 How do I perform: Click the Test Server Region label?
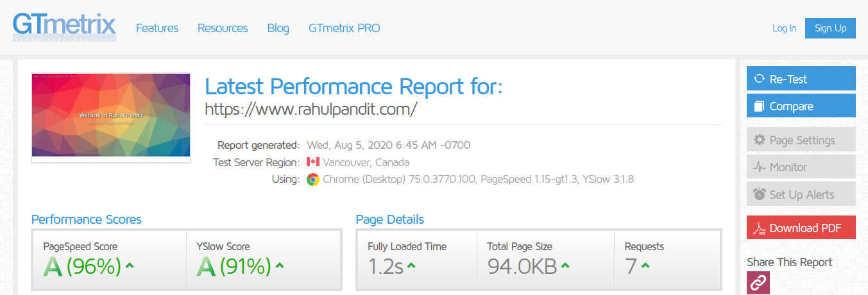pyautogui.click(x=257, y=162)
